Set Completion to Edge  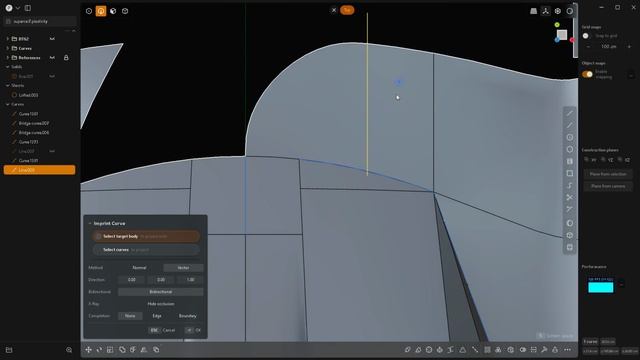[x=157, y=316]
